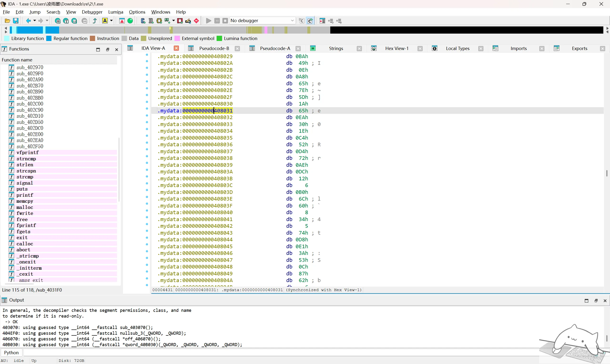This screenshot has width=610, height=364.
Task: Click the pencil edit icon in the toolbar
Action: click(188, 21)
